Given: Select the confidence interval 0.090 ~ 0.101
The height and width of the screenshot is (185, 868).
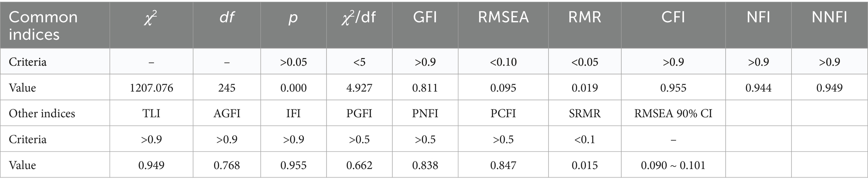Looking at the screenshot, I should click(673, 165).
